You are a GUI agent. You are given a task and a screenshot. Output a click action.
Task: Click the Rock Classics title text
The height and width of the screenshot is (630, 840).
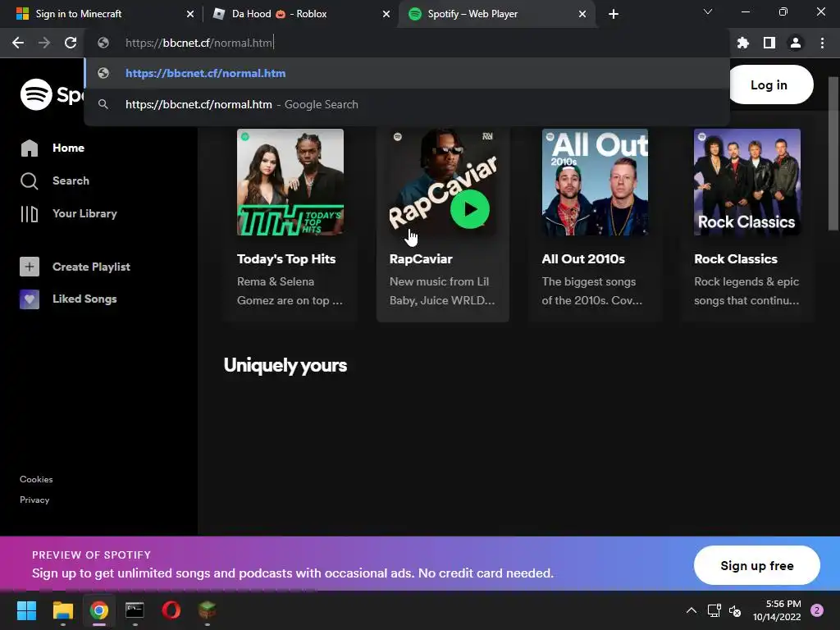[736, 258]
